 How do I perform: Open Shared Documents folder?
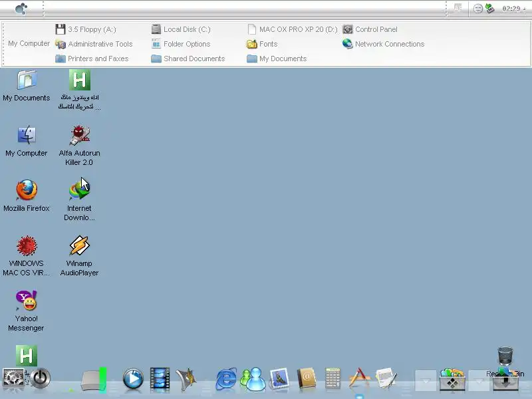click(188, 59)
